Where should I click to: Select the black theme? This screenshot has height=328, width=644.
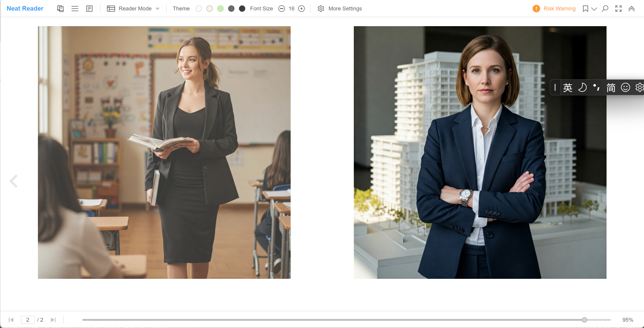[242, 9]
